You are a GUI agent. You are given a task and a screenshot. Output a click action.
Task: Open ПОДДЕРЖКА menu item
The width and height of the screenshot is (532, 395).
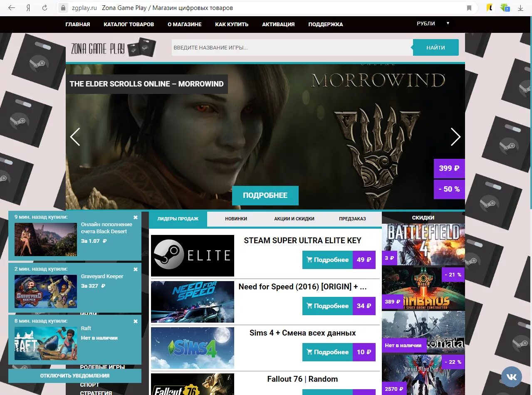[x=326, y=25]
